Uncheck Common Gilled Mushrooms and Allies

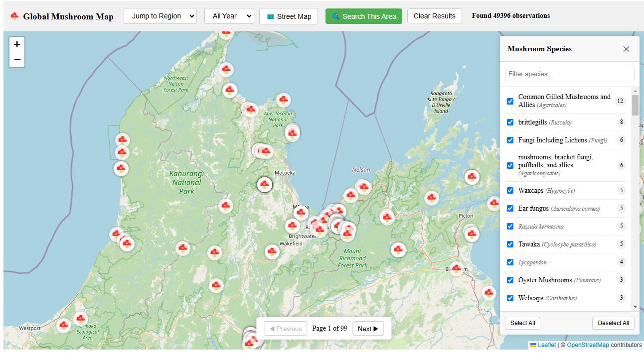tap(510, 101)
